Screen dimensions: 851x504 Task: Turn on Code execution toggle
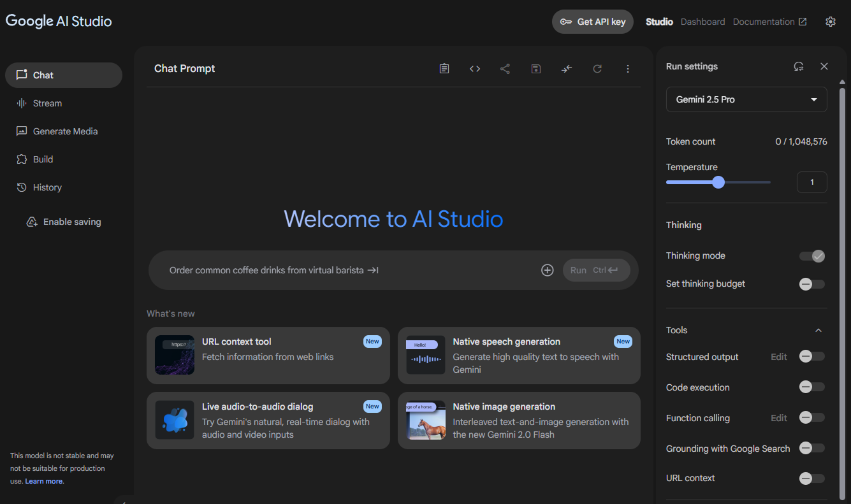coord(812,387)
